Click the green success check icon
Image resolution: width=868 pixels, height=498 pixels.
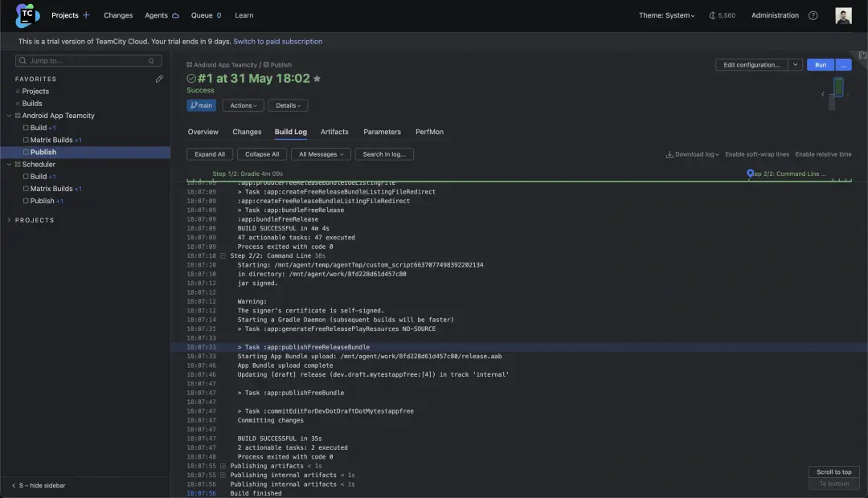coord(191,79)
